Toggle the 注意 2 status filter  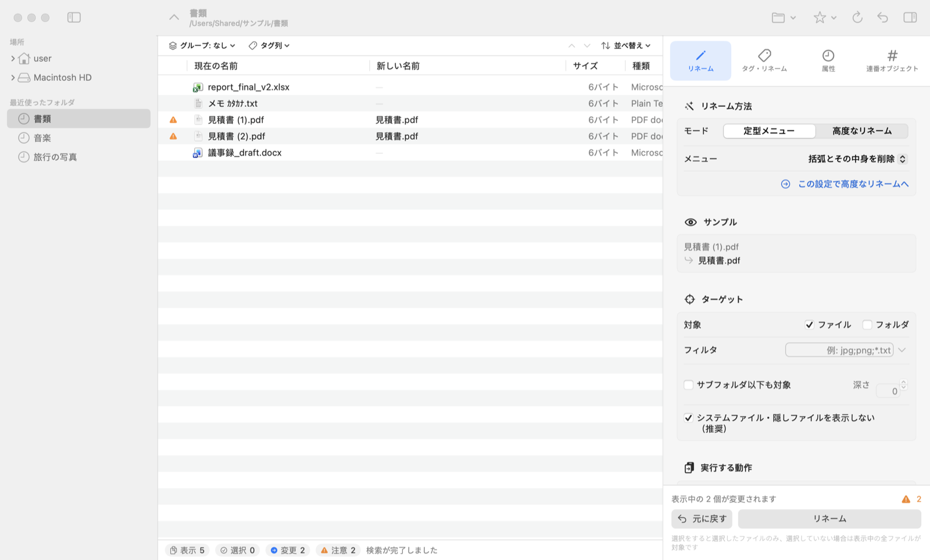click(x=338, y=550)
